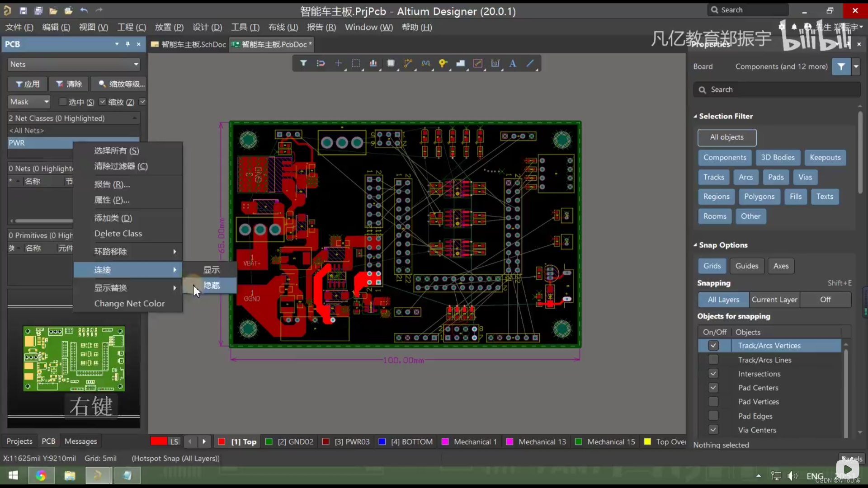Uncheck the Pad Centers snapping checkbox
The width and height of the screenshot is (868, 488).
(713, 388)
